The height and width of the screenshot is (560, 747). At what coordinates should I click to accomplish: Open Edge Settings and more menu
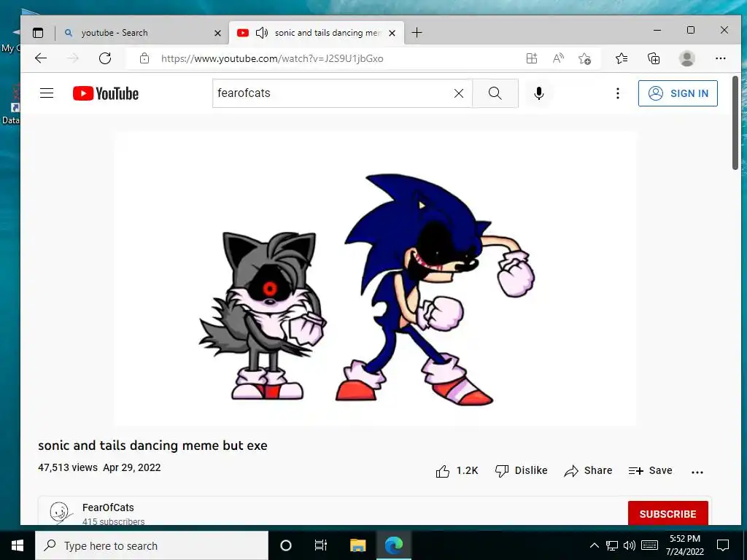(720, 58)
